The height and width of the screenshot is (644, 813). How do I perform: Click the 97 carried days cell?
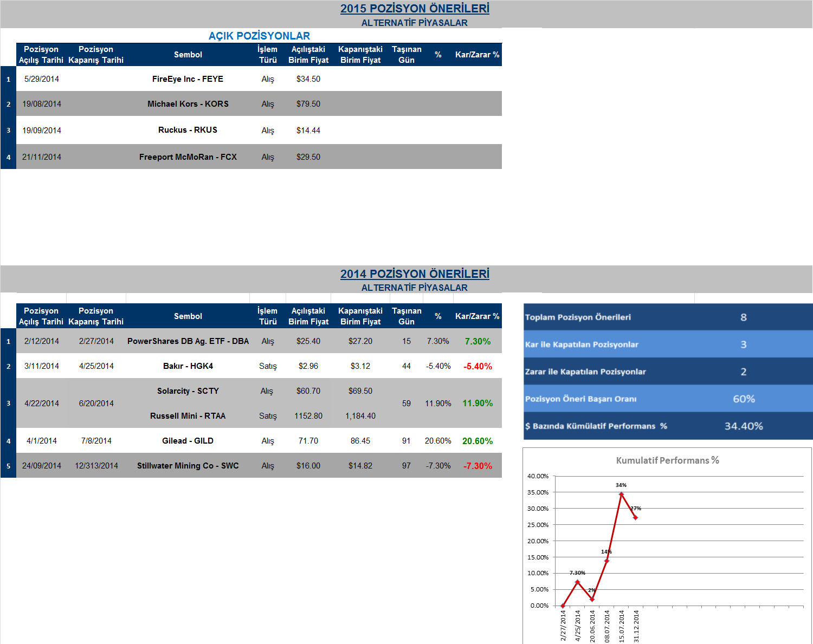click(x=406, y=466)
